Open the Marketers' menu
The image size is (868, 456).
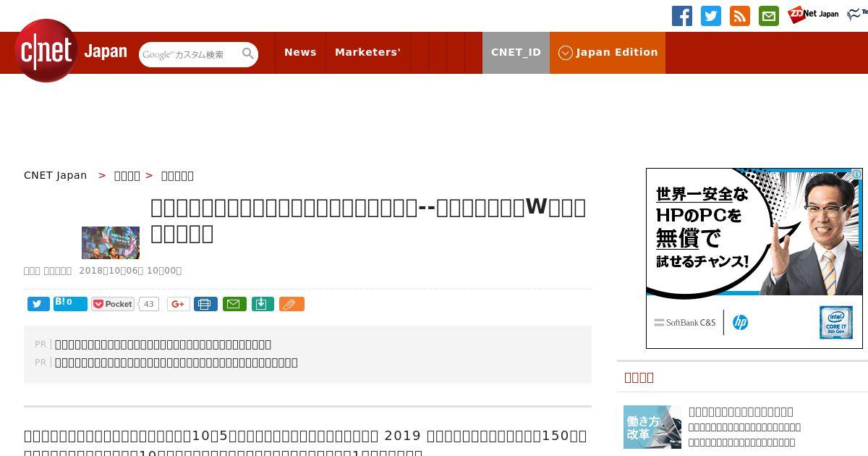(x=367, y=52)
